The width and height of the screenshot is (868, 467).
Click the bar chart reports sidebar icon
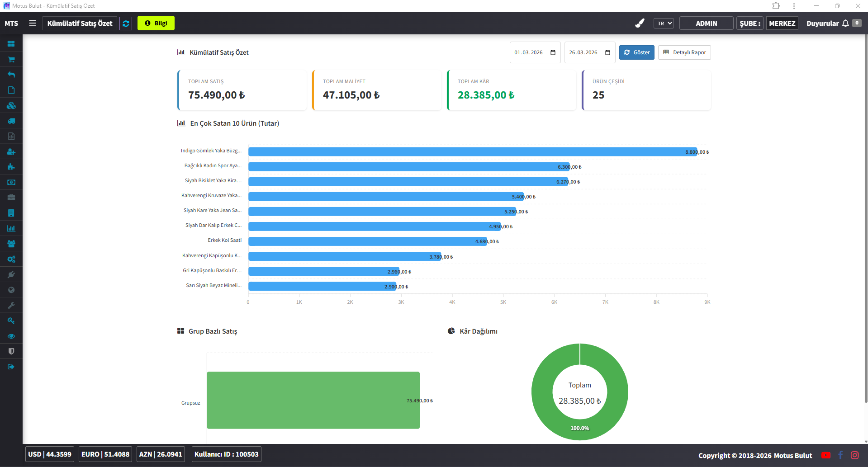(x=11, y=228)
